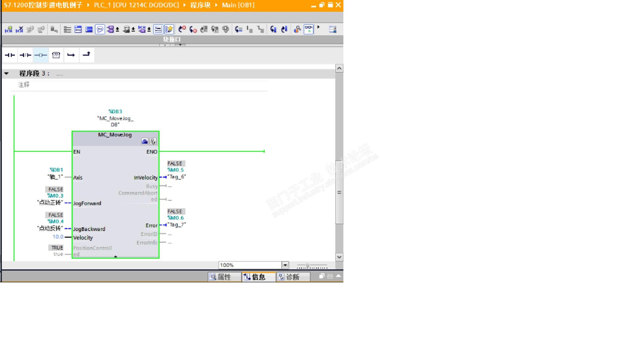Click the delete network toolbar icon
Screen dimensions: 644x361
click(19, 29)
